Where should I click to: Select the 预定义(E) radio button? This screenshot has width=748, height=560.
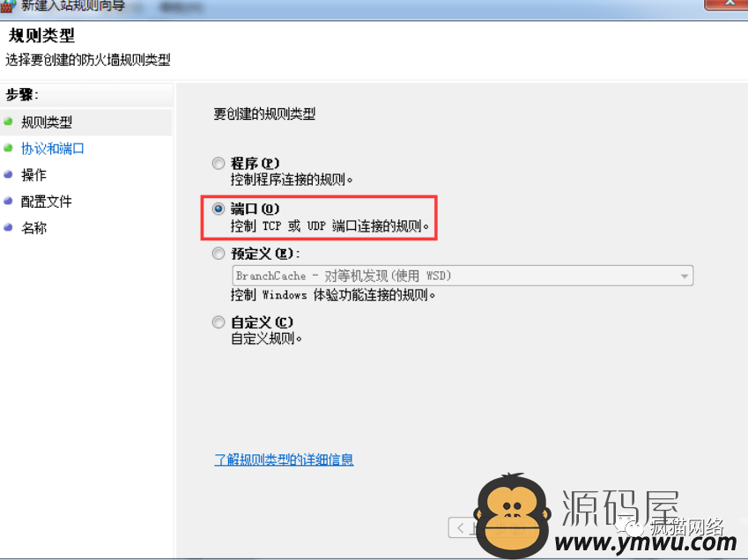coord(218,254)
